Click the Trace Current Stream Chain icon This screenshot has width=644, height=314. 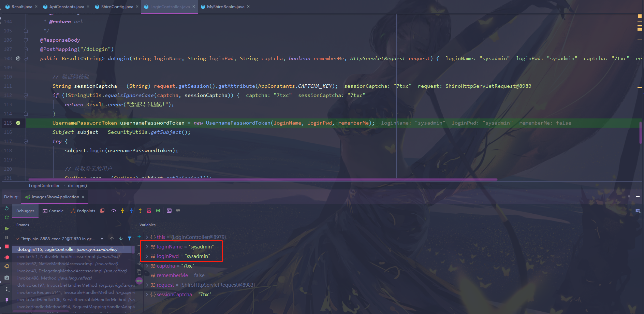178,211
